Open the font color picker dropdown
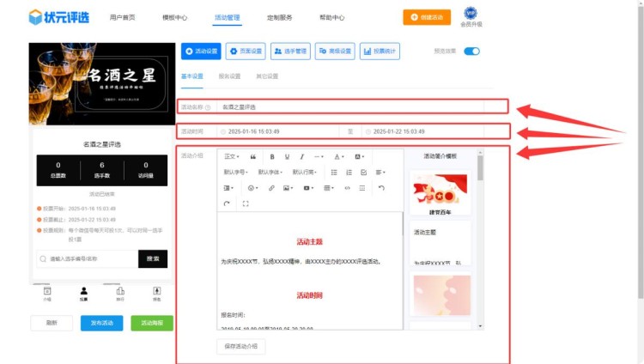The height and width of the screenshot is (364, 644). (339, 157)
